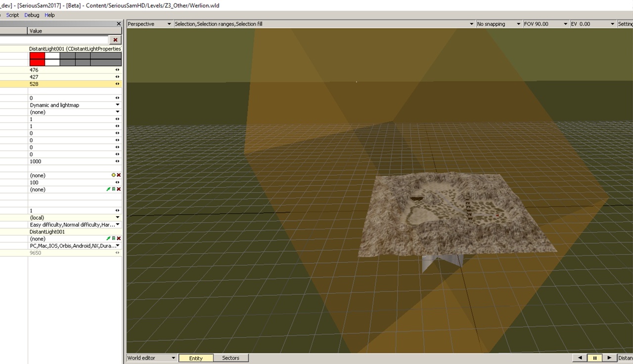
Task: Open the Help menu
Action: click(x=49, y=15)
